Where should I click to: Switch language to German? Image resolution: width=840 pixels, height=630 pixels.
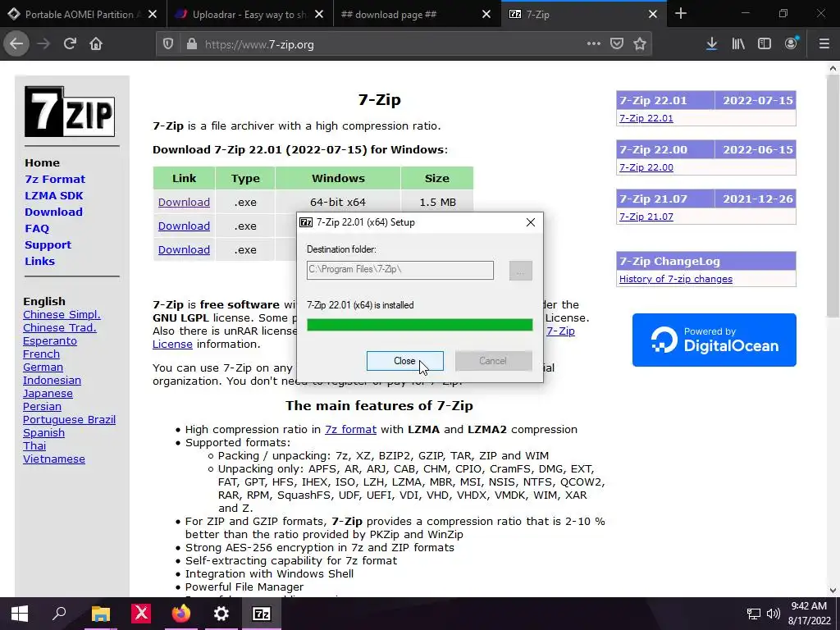(43, 367)
